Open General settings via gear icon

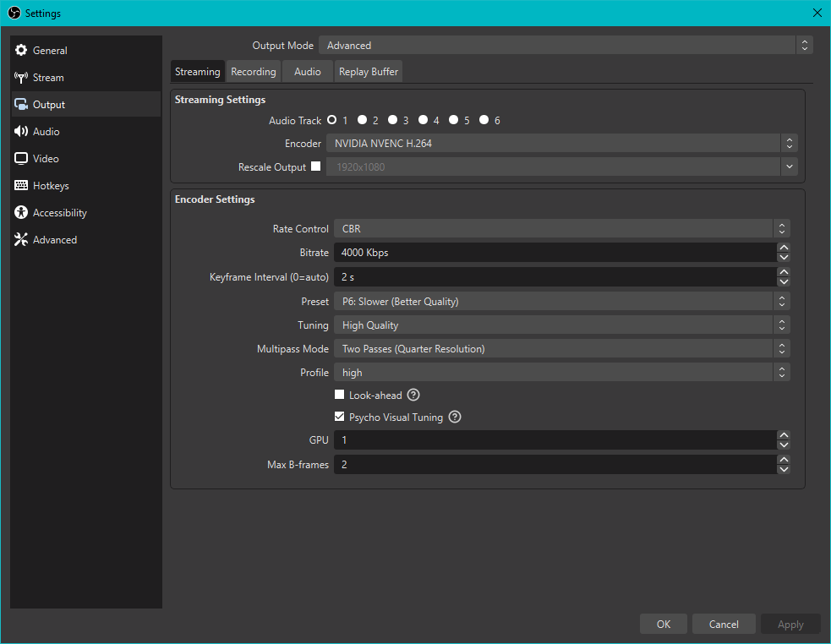(21, 51)
